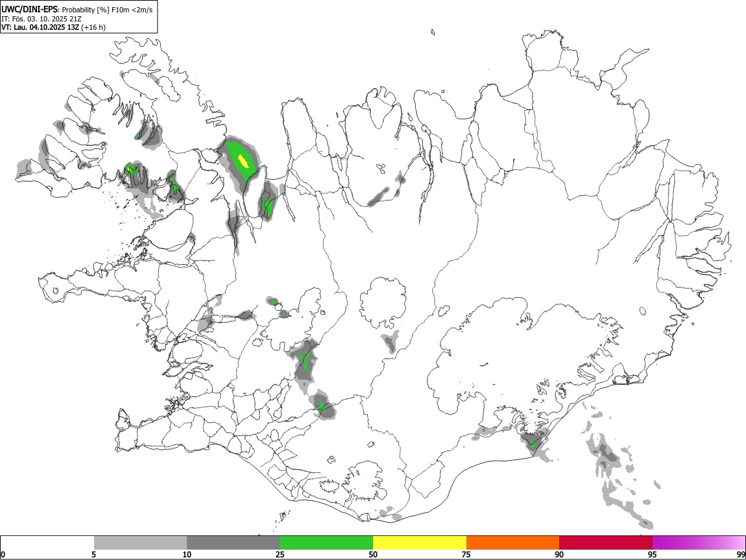Click the legend value 25
Viewport: 746px width, 560px height.
point(280,554)
